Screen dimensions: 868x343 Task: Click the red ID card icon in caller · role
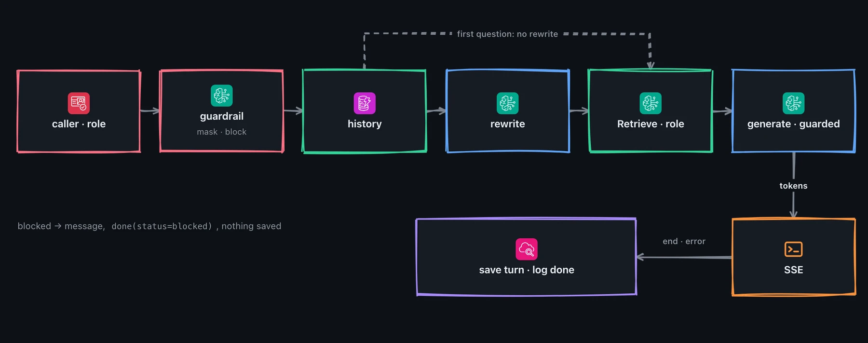[79, 103]
